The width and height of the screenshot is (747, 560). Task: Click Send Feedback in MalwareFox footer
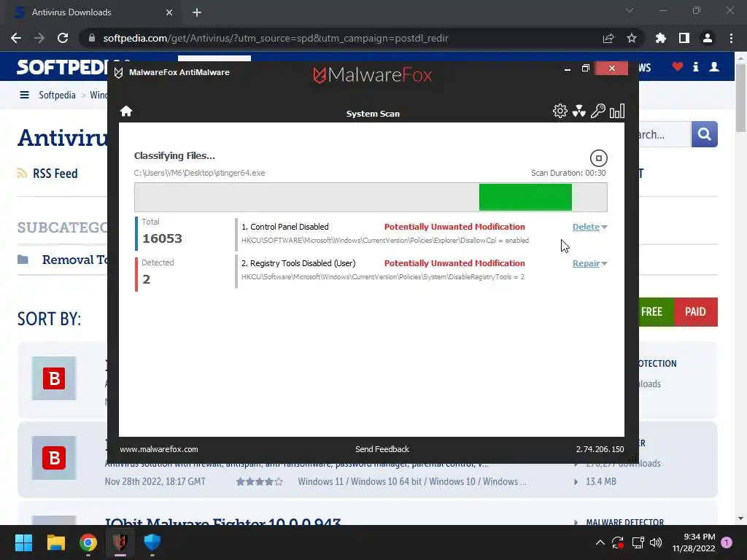(x=382, y=449)
